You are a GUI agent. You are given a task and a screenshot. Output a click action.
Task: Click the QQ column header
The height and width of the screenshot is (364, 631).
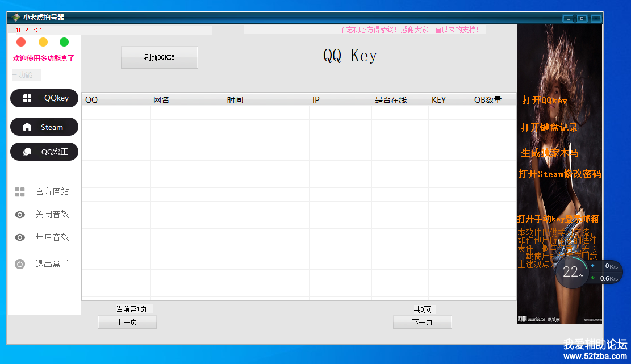[x=116, y=100]
